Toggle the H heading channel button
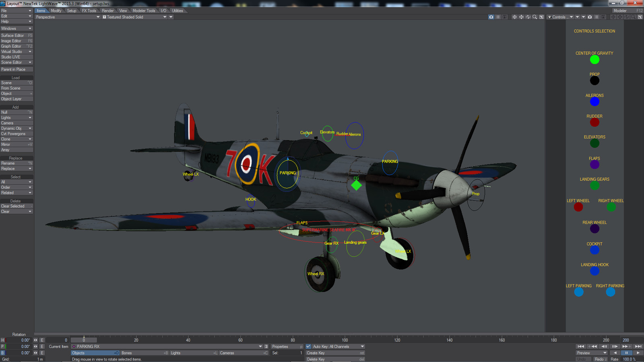The height and width of the screenshot is (362, 644). pyautogui.click(x=3, y=340)
